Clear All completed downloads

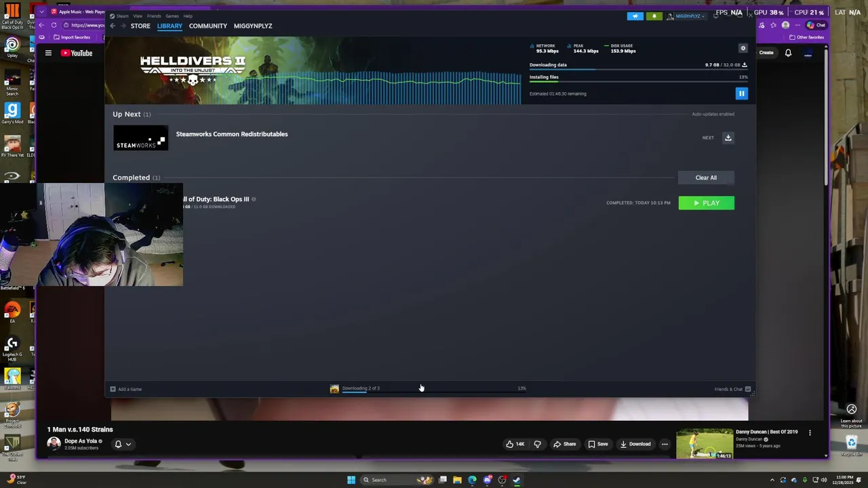coord(705,178)
